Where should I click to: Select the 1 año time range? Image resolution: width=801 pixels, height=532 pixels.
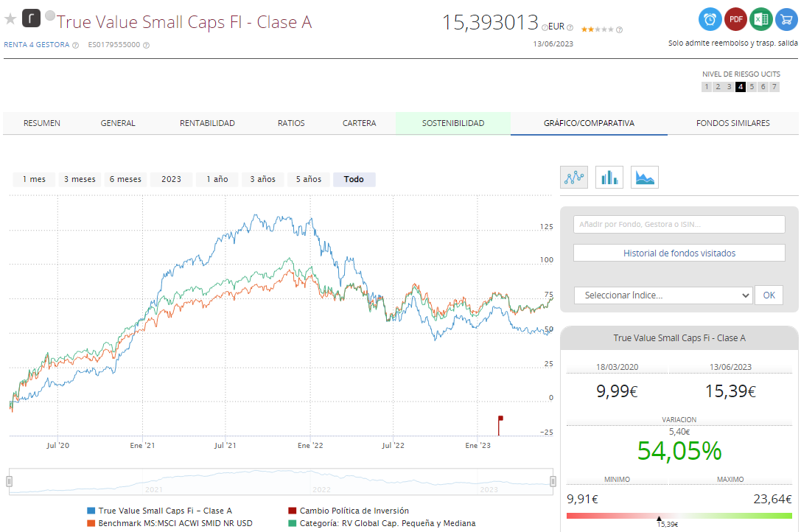[217, 179]
